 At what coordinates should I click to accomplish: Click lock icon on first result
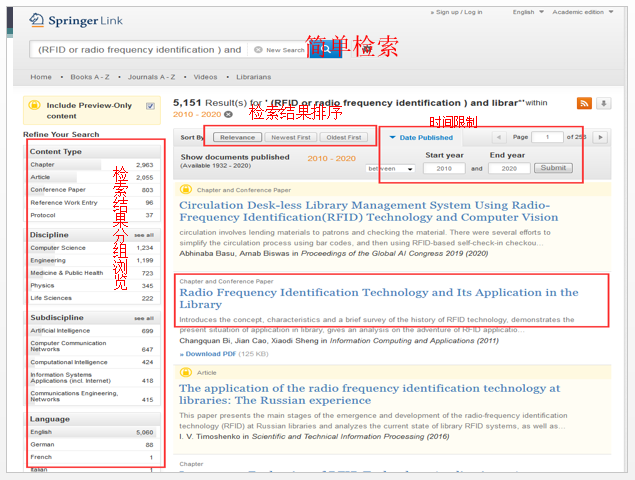185,189
